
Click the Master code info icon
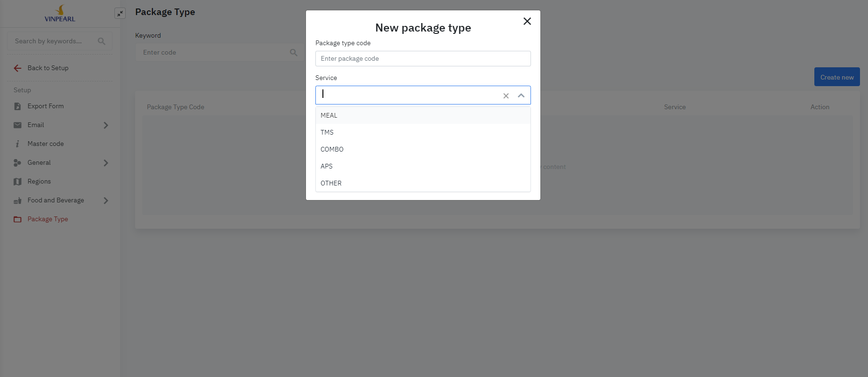pyautogui.click(x=17, y=144)
